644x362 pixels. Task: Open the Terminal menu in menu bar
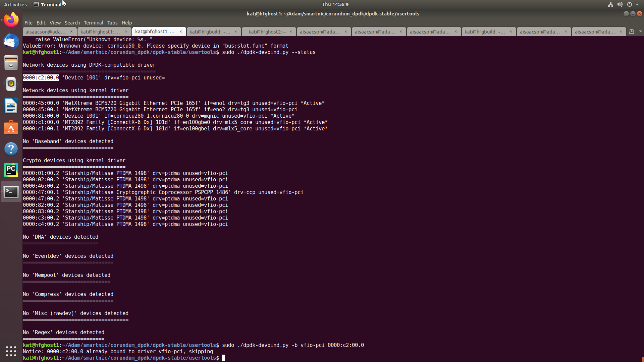[93, 23]
